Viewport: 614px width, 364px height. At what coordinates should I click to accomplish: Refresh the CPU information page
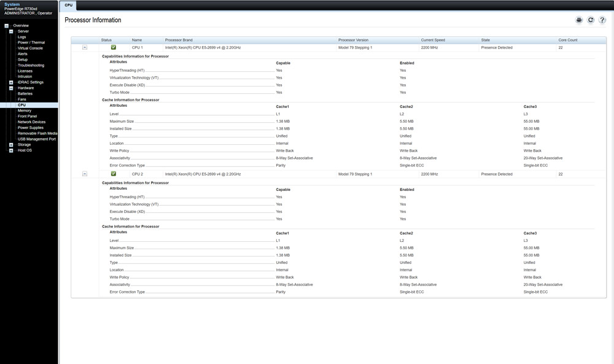[591, 20]
